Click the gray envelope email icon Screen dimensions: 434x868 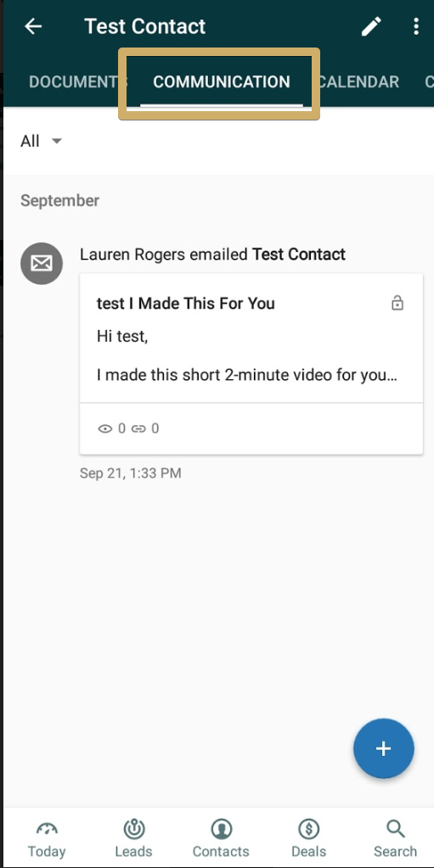[42, 264]
